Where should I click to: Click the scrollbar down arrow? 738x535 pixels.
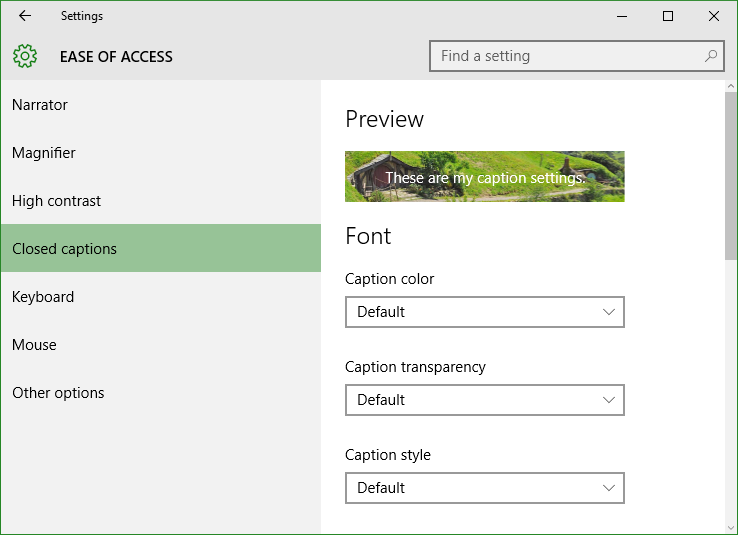(x=730, y=528)
